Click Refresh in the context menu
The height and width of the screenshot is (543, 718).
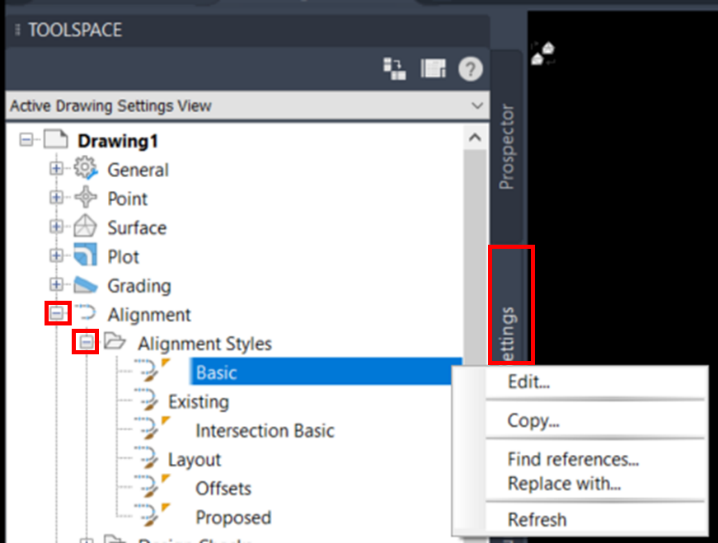pos(537,520)
